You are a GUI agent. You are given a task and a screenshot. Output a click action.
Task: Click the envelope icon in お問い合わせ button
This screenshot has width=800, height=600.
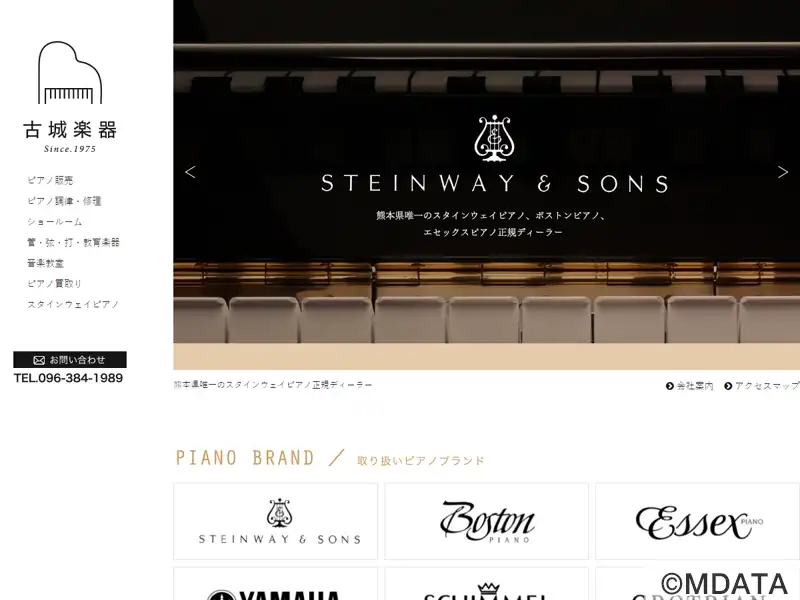(x=39, y=360)
